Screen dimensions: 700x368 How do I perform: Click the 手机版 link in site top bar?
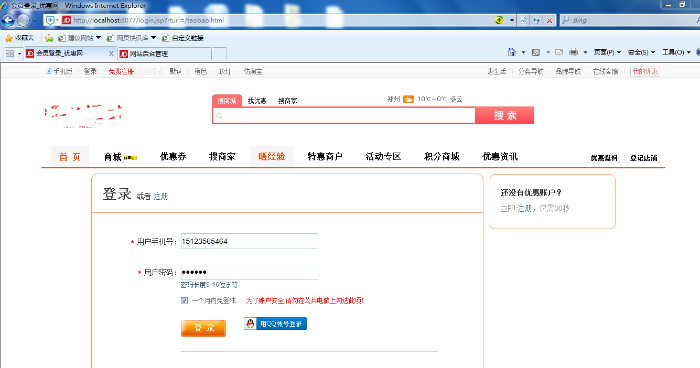(x=59, y=71)
